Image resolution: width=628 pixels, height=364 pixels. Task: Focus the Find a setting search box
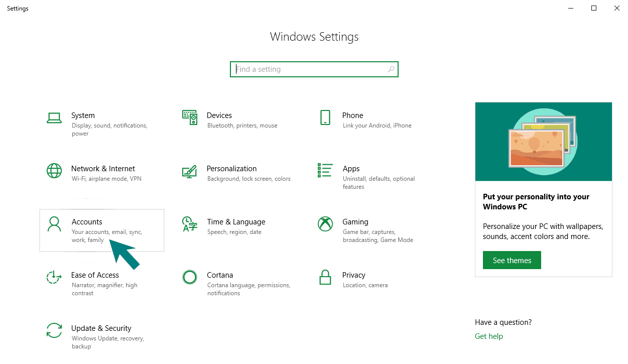point(314,69)
